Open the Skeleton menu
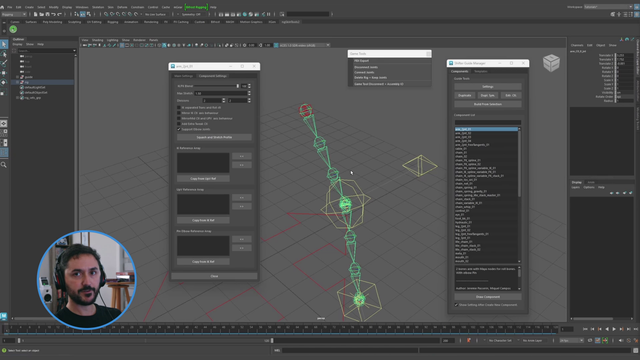The image size is (640, 360). [x=98, y=7]
